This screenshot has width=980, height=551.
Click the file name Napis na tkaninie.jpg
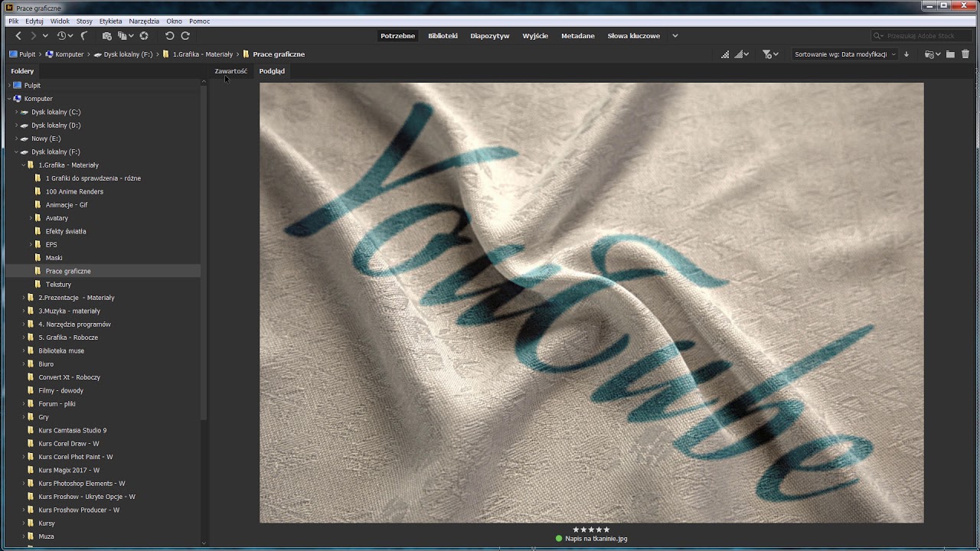[x=596, y=539]
